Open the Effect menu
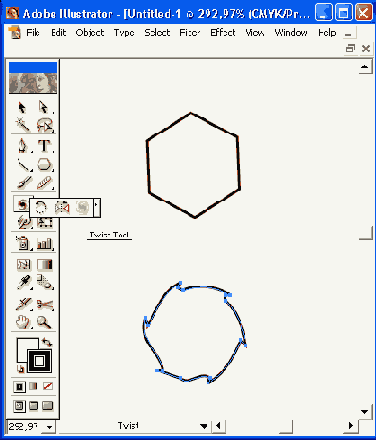 point(223,33)
